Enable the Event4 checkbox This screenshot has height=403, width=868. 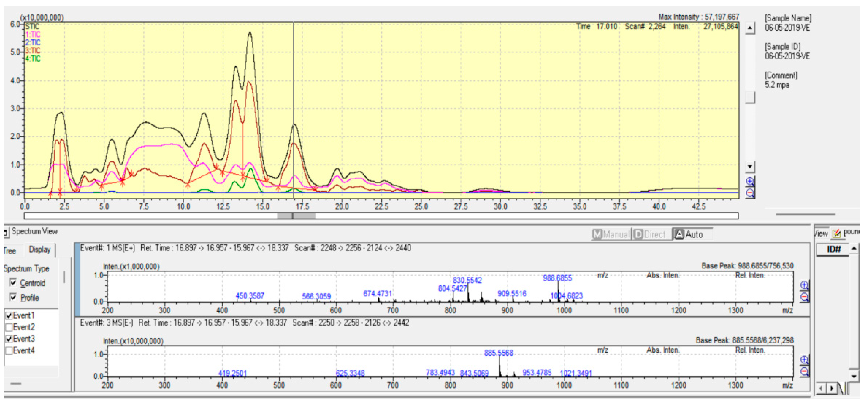9,351
